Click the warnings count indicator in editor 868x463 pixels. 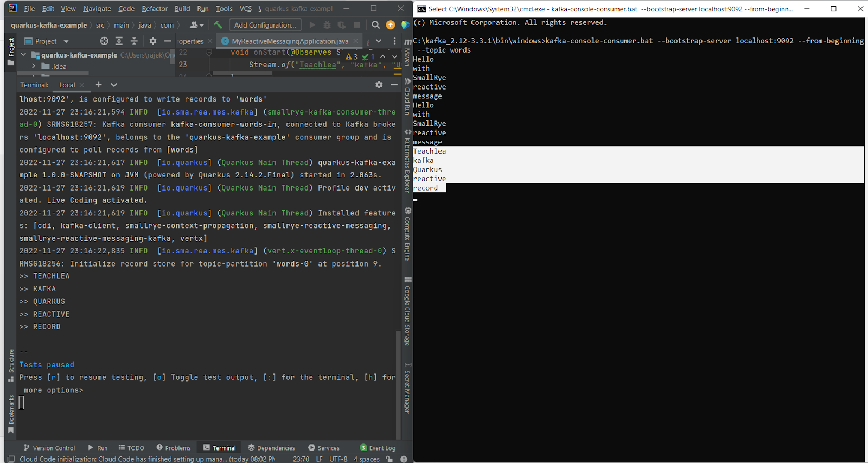352,56
